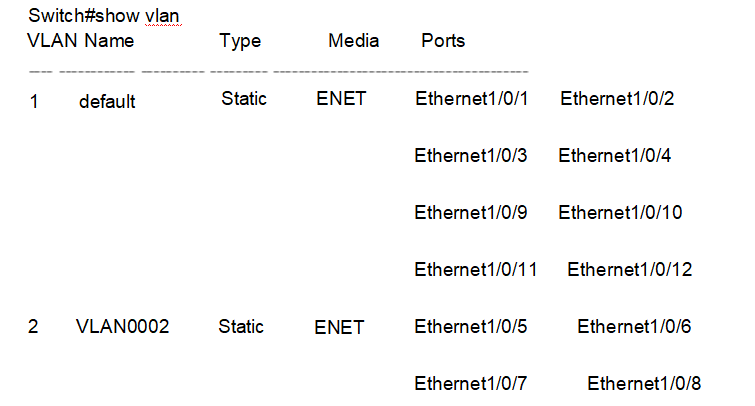This screenshot has width=755, height=406.
Task: Click port Ethernet1/0/2
Action: coord(617,98)
